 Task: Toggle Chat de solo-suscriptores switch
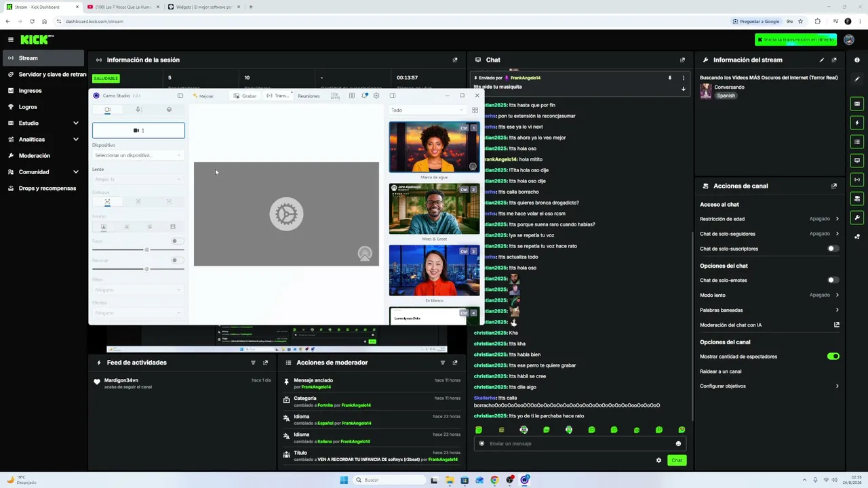pyautogui.click(x=833, y=249)
